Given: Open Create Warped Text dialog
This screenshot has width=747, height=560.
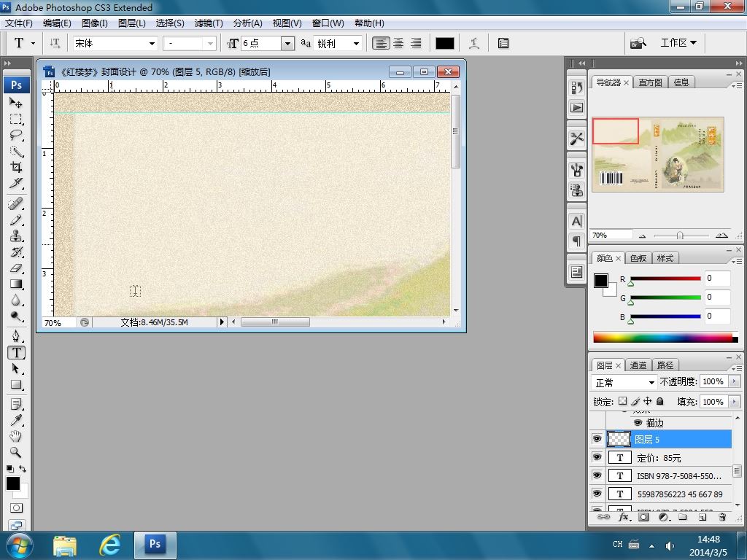Looking at the screenshot, I should [474, 43].
